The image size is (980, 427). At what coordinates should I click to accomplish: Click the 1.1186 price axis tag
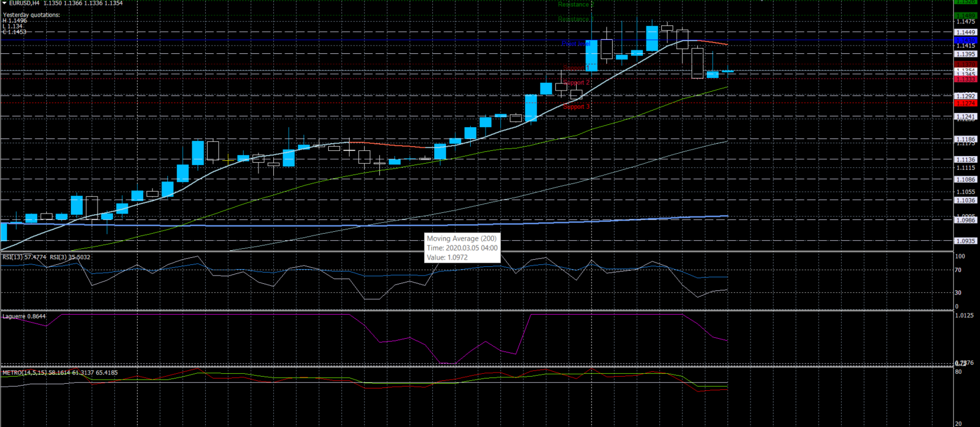966,139
